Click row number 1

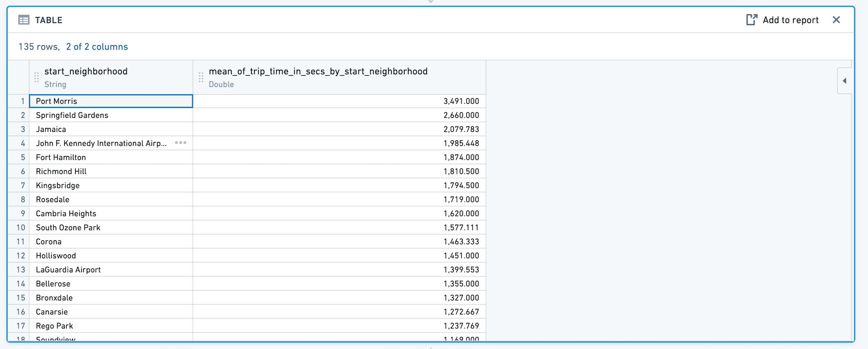coord(23,101)
